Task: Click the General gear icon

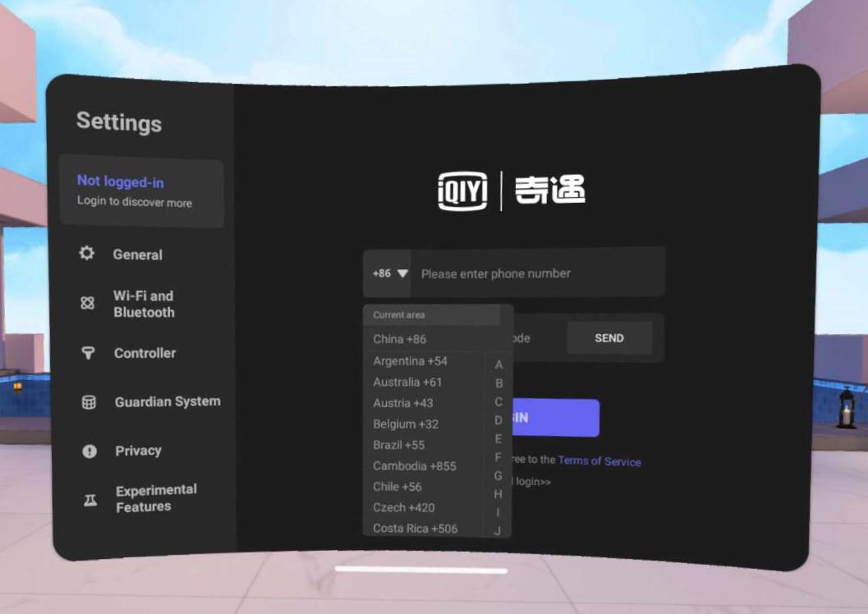Action: coord(86,254)
